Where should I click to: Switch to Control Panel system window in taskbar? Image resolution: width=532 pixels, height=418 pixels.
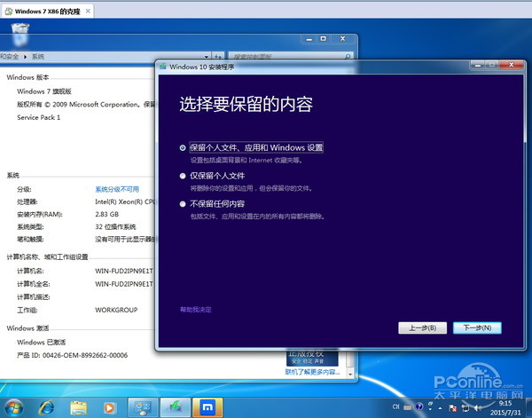click(143, 406)
